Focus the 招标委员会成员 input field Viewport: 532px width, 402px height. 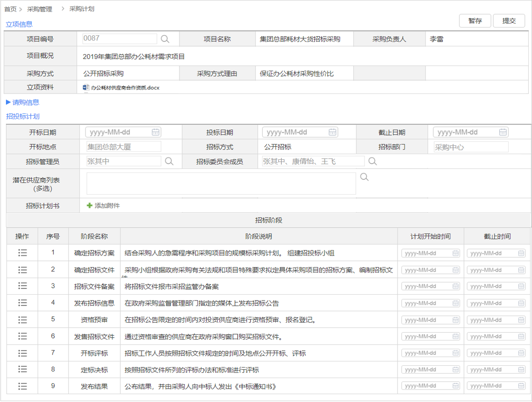[x=314, y=161]
